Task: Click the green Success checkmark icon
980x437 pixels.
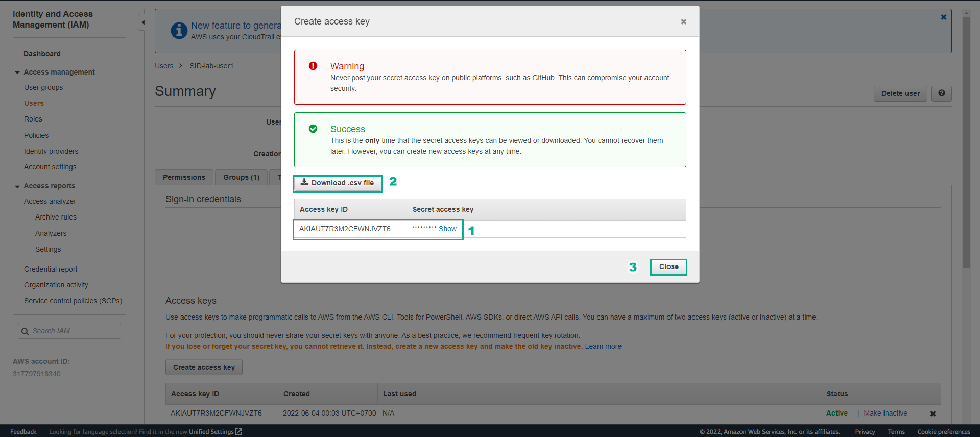Action: [x=313, y=129]
